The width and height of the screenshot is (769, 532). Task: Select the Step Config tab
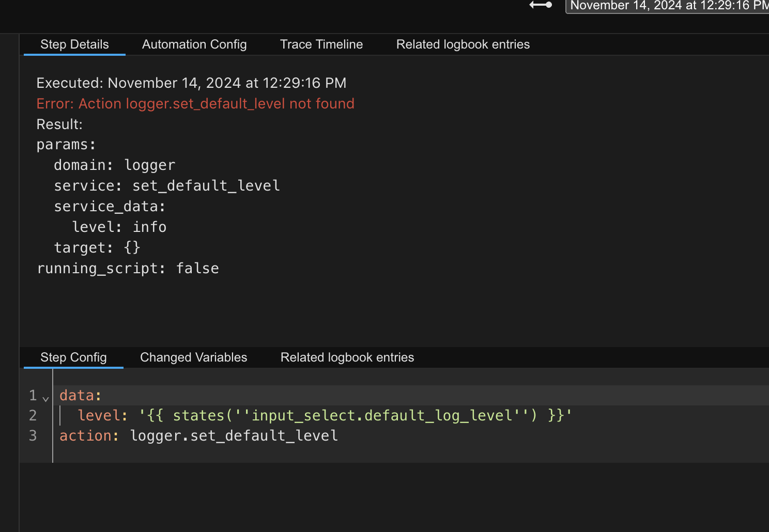[73, 357]
